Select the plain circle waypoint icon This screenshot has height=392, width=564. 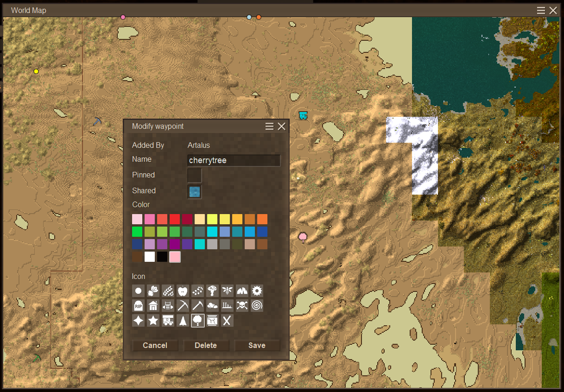(138, 291)
